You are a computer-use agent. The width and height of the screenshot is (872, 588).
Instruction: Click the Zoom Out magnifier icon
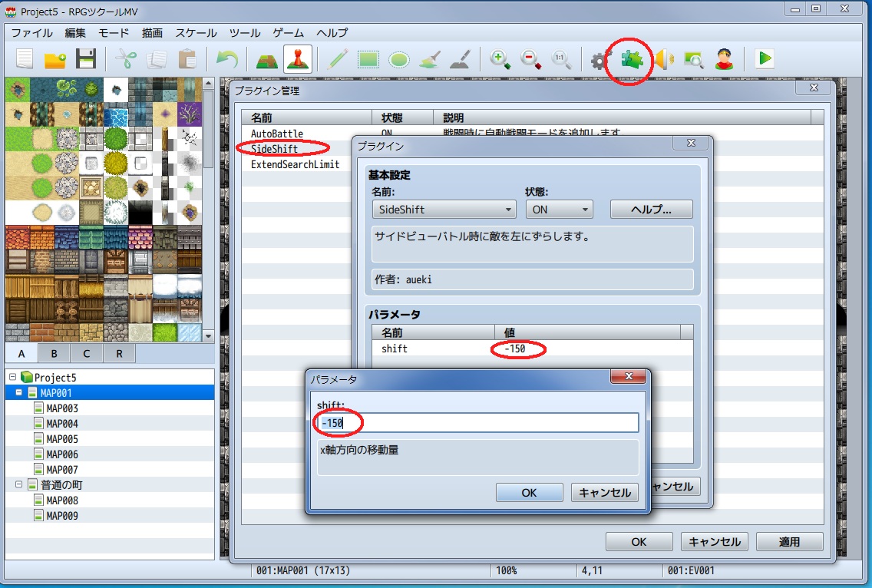pyautogui.click(x=530, y=59)
